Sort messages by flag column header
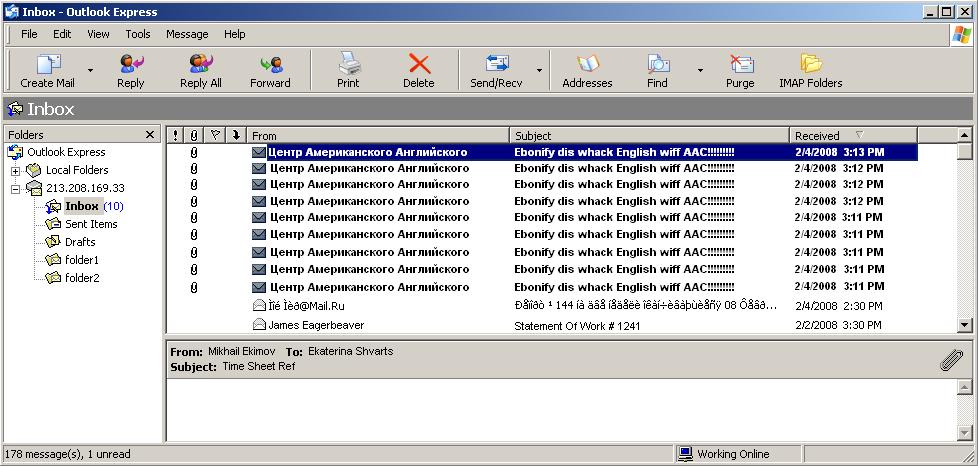 [215, 135]
